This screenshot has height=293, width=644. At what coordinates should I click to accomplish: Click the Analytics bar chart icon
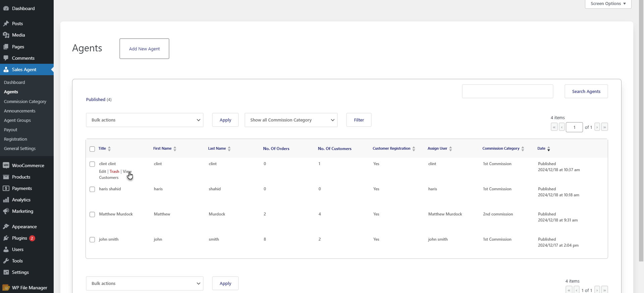point(6,200)
